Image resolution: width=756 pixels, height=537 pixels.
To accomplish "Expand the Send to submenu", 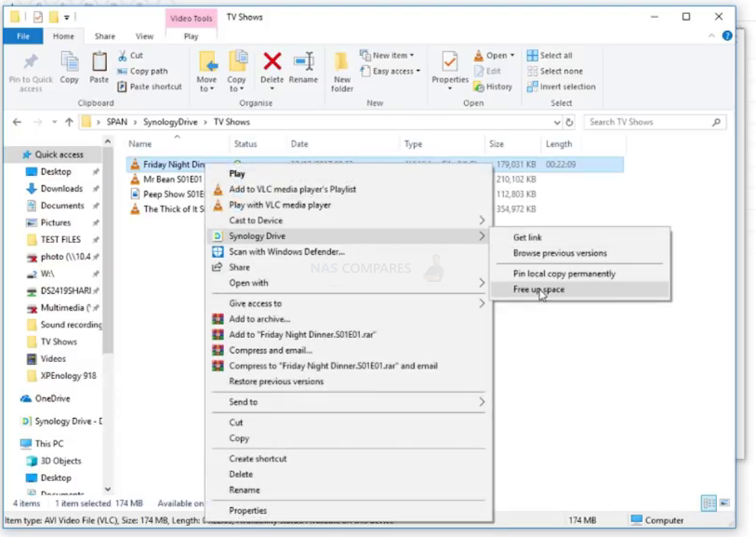I will coord(349,402).
